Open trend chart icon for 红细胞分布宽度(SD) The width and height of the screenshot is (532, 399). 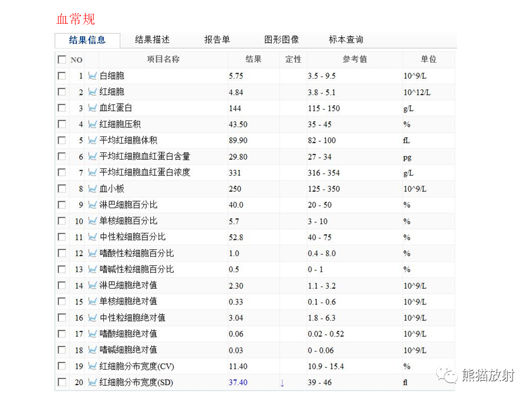93,382
